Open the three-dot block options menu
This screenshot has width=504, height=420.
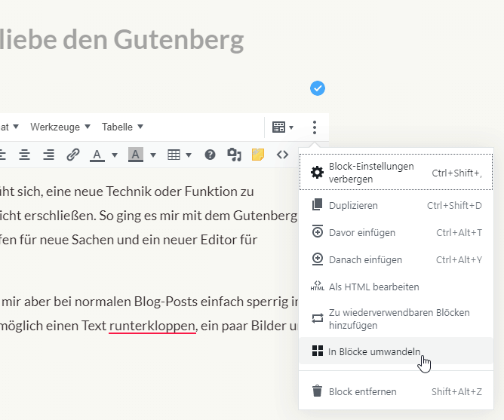pos(315,127)
